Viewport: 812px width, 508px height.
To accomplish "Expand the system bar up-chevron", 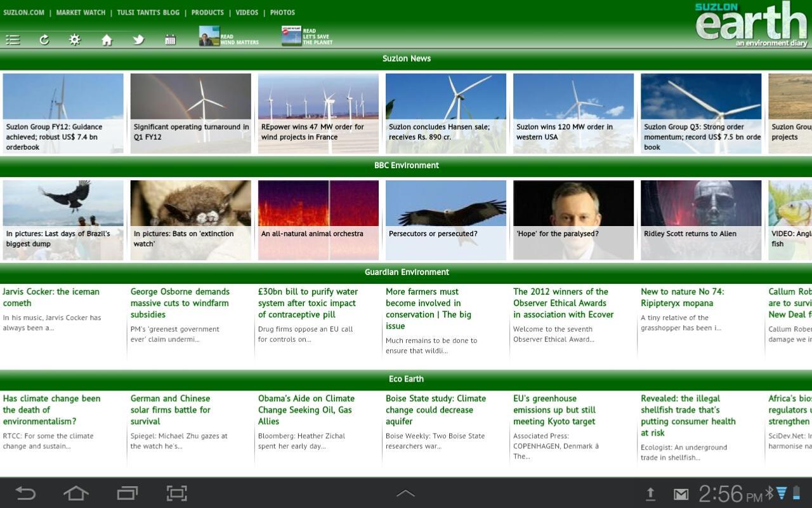I will 406,493.
